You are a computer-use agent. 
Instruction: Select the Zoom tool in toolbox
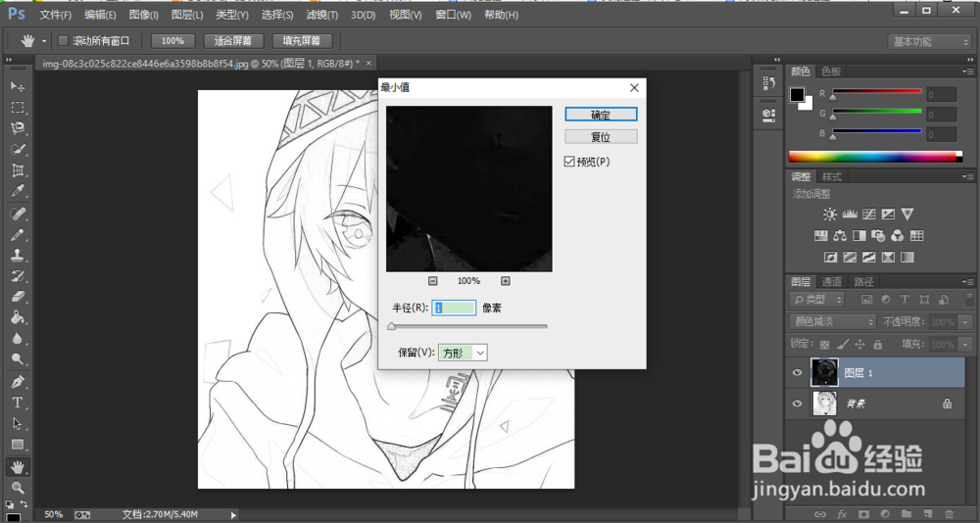click(x=18, y=488)
